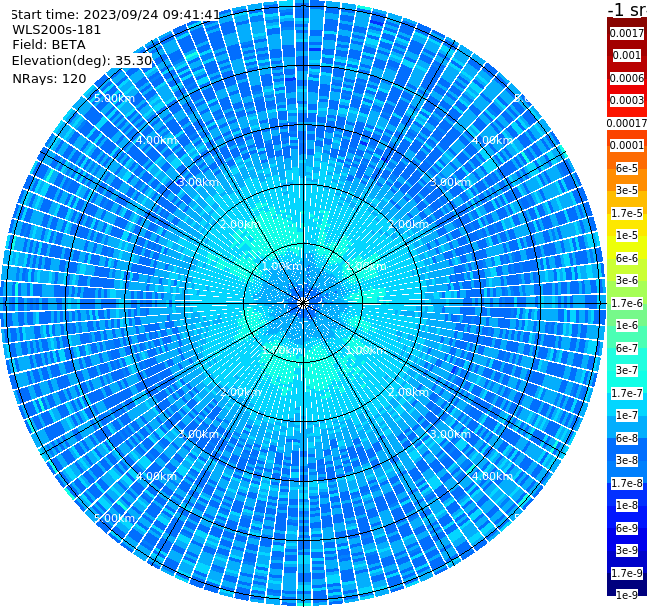Select the 3e-9 colorbar label
Image resolution: width=647 pixels, height=607 pixels.
point(627,550)
